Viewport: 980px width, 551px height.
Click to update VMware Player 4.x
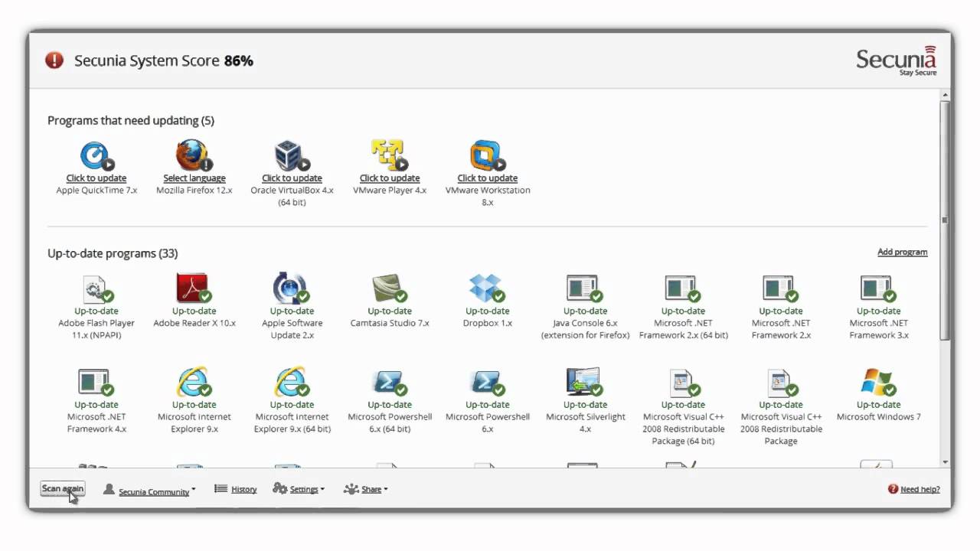pyautogui.click(x=390, y=178)
